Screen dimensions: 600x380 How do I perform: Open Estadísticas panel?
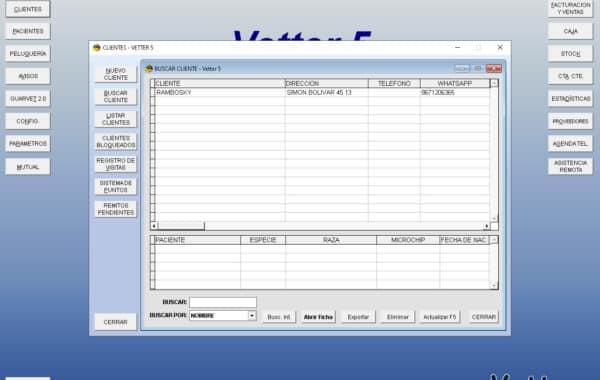point(570,99)
